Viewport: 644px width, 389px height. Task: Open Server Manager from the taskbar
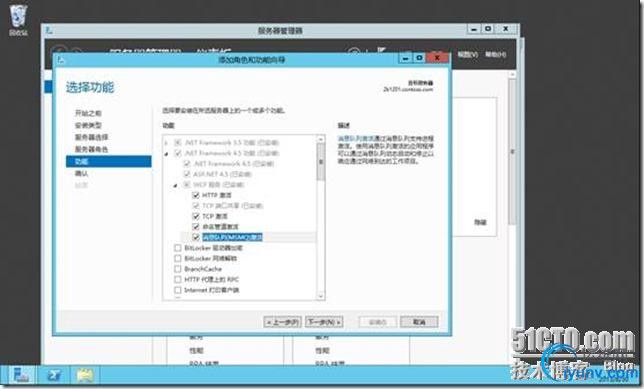[22, 375]
